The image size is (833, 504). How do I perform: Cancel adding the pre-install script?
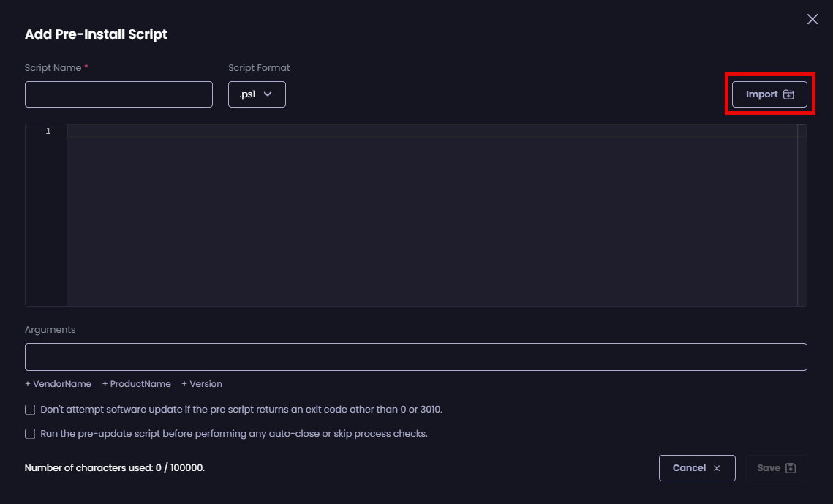(x=697, y=468)
